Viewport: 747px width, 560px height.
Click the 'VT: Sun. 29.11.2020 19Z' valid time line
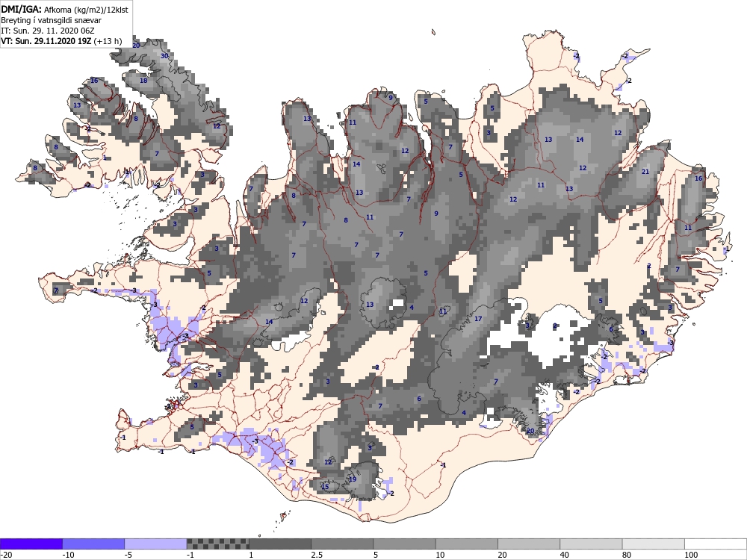point(46,41)
